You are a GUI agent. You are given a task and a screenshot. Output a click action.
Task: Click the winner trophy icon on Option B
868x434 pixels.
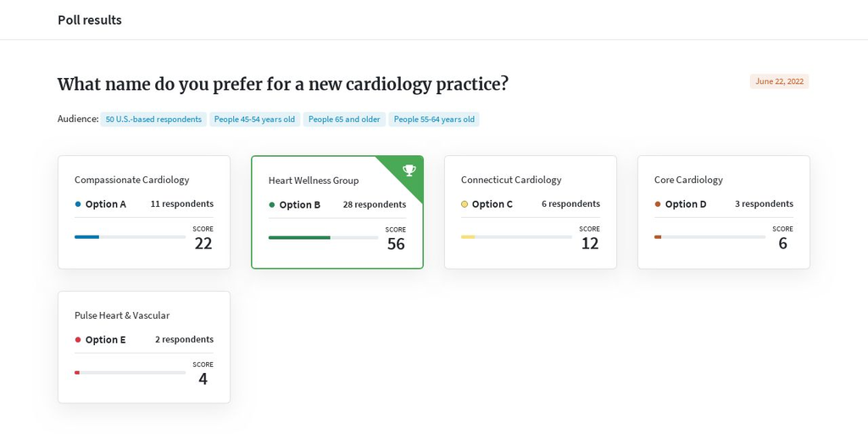pos(409,170)
